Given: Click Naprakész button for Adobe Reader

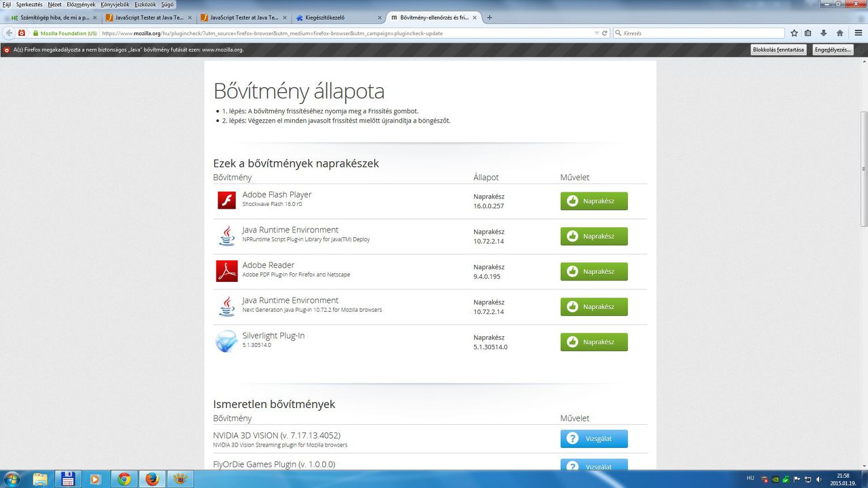Looking at the screenshot, I should click(x=594, y=271).
